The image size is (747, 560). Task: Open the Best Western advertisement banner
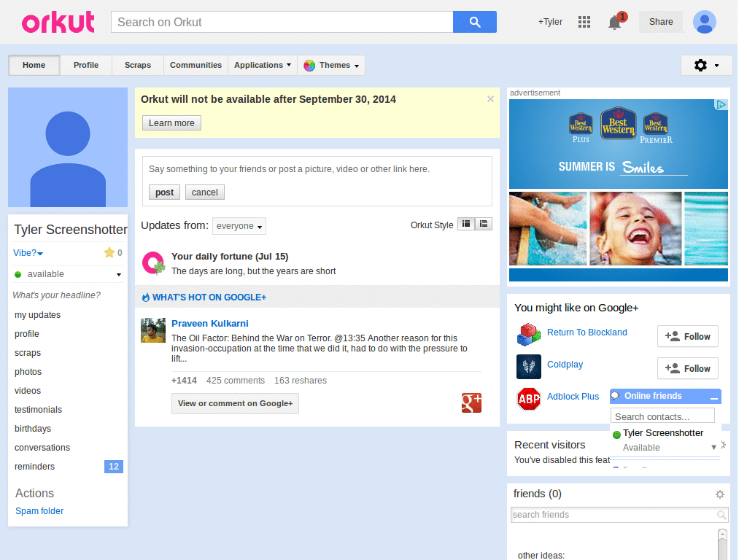click(x=619, y=190)
